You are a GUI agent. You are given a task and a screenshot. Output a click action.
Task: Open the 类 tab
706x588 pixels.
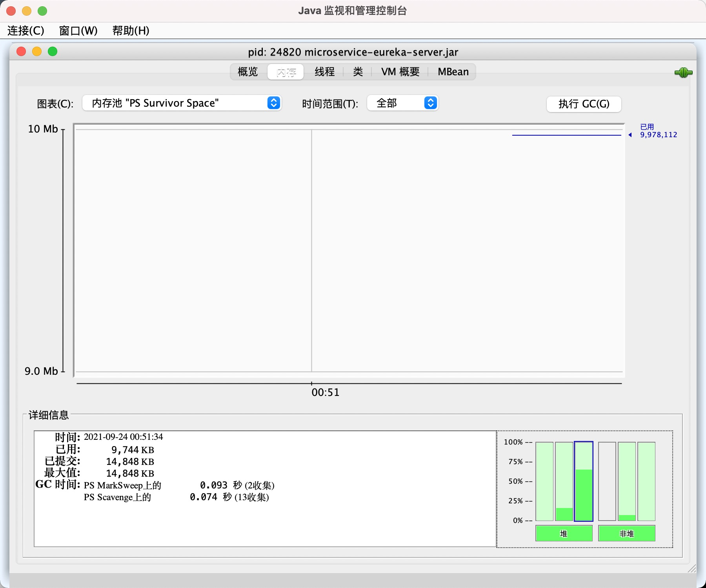click(358, 72)
